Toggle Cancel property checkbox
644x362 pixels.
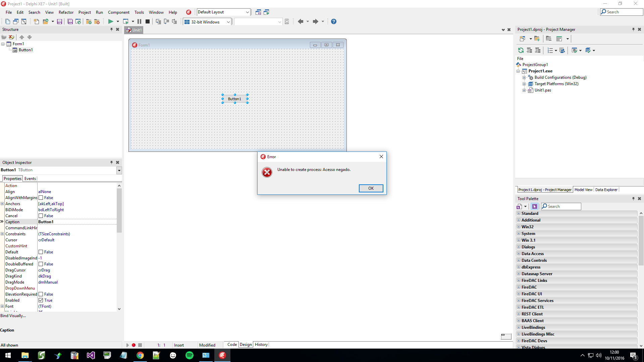tap(41, 216)
